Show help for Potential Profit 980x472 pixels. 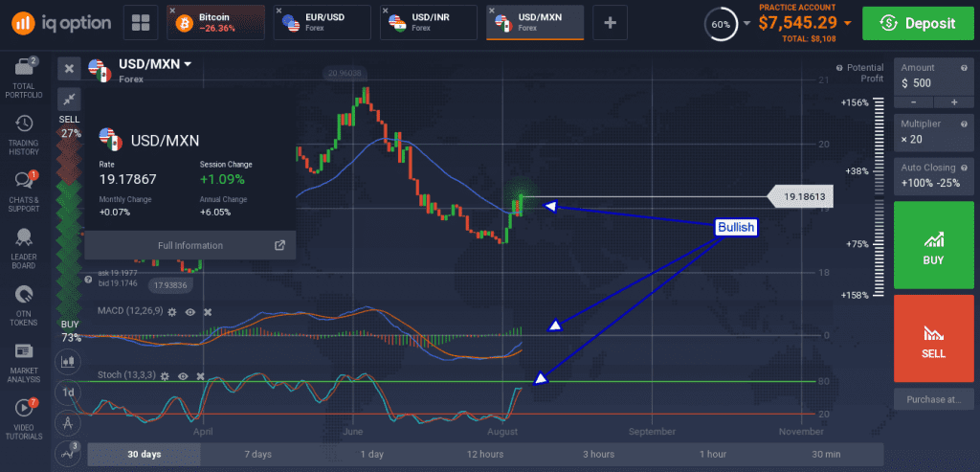[x=839, y=68]
